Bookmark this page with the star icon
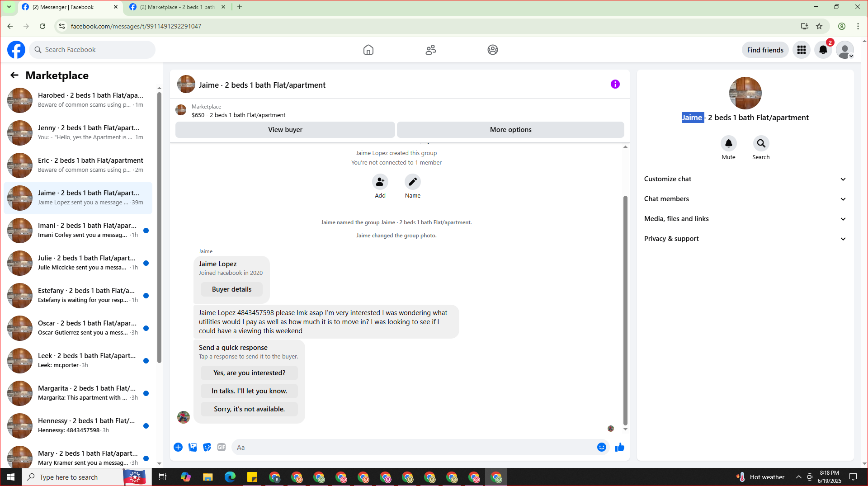The width and height of the screenshot is (868, 486). tap(819, 26)
